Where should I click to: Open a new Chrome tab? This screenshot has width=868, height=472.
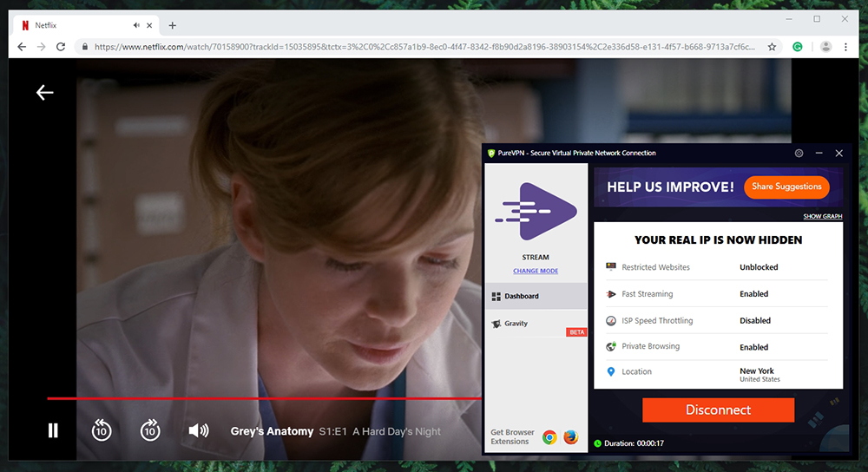(x=172, y=25)
